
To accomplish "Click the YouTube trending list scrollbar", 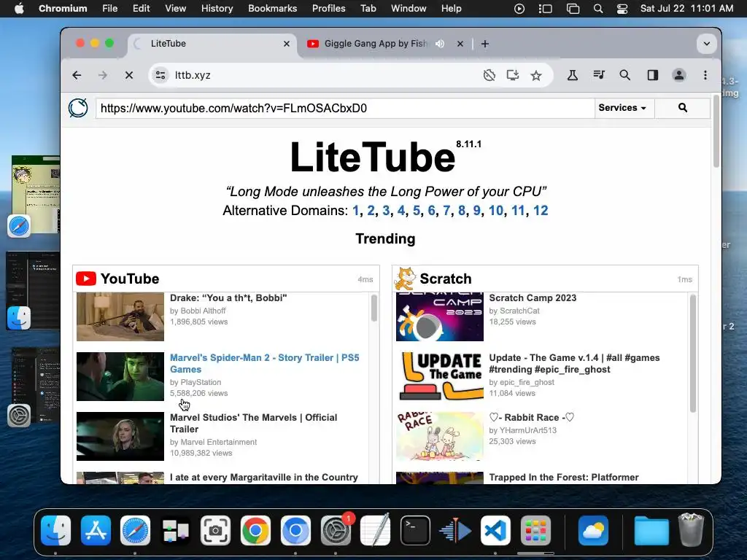I will tap(374, 308).
